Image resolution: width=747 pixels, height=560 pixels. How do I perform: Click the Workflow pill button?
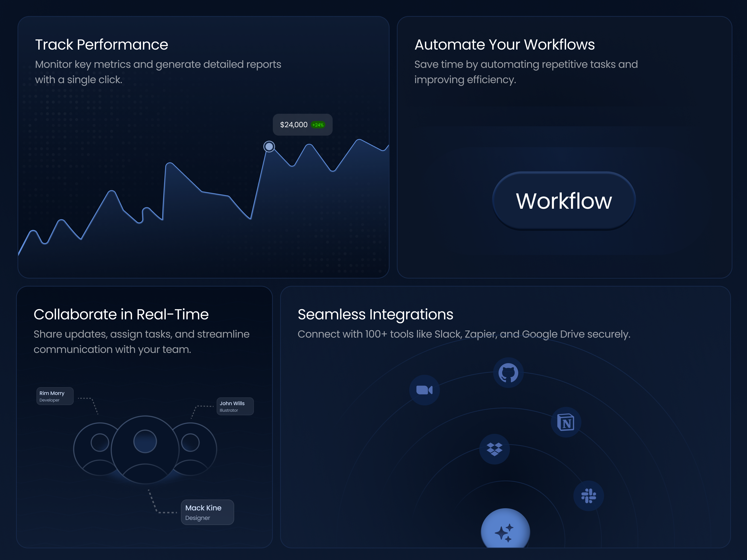(564, 201)
